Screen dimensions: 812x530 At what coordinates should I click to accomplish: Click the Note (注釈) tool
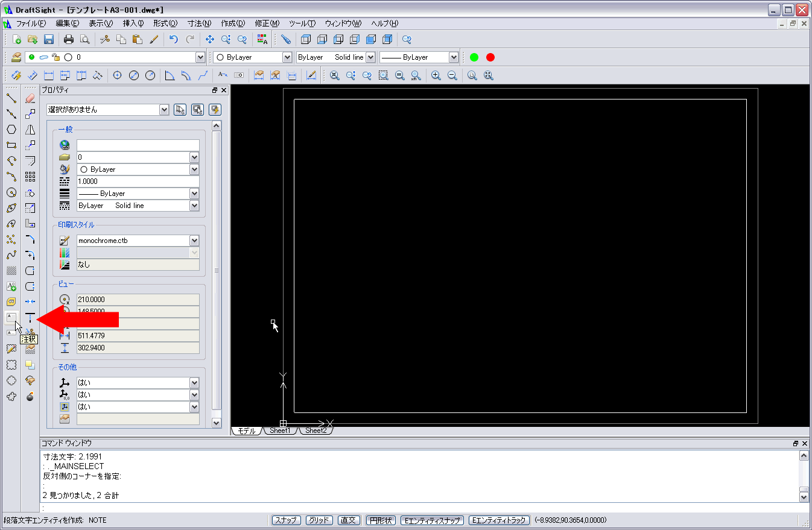[x=11, y=317]
